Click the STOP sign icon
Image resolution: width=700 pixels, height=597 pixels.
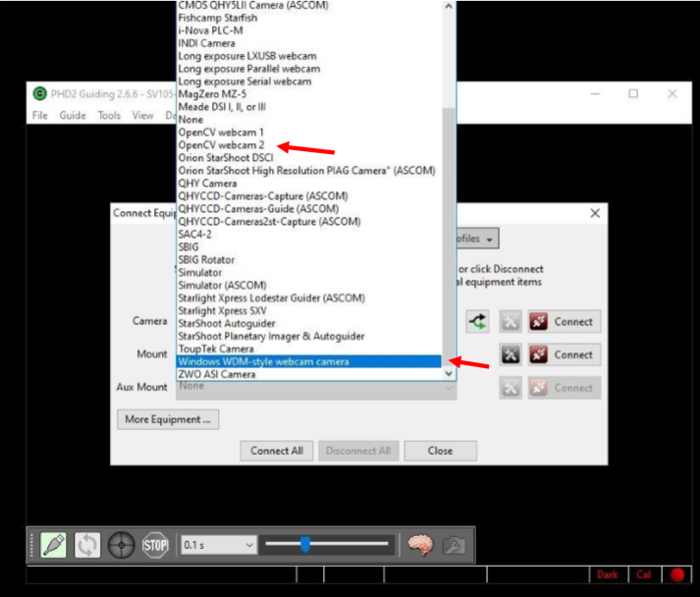tap(155, 545)
